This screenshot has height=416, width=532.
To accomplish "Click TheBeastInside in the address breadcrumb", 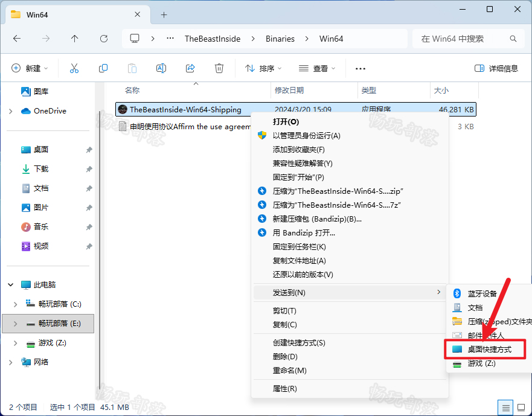I will 213,39.
